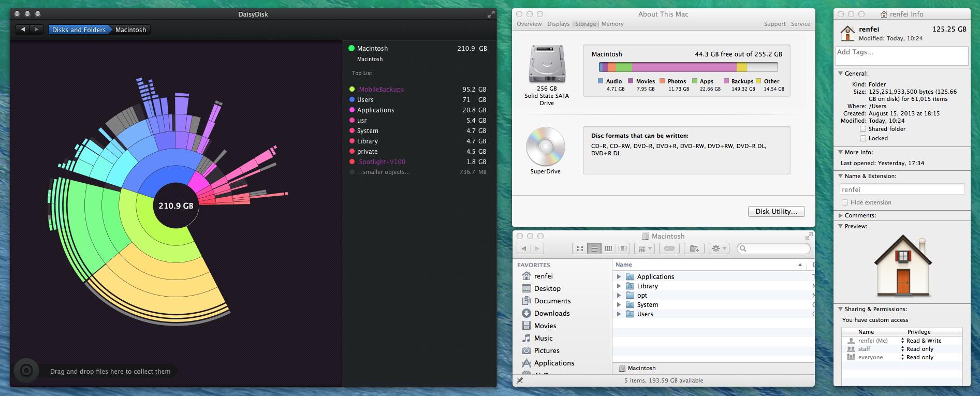The image size is (980, 396).
Task: Switch Finder to column view
Action: click(x=608, y=248)
